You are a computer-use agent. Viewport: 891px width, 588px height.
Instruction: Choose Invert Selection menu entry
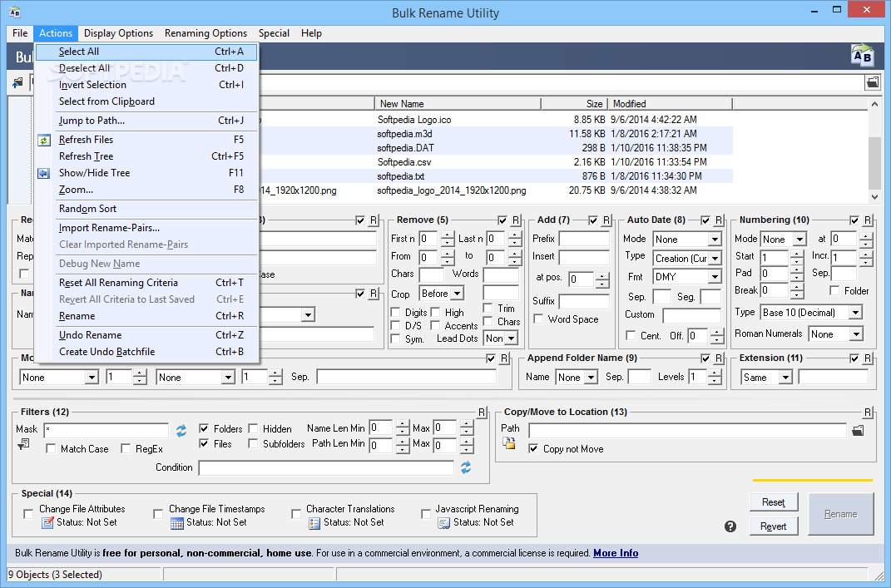[x=146, y=85]
